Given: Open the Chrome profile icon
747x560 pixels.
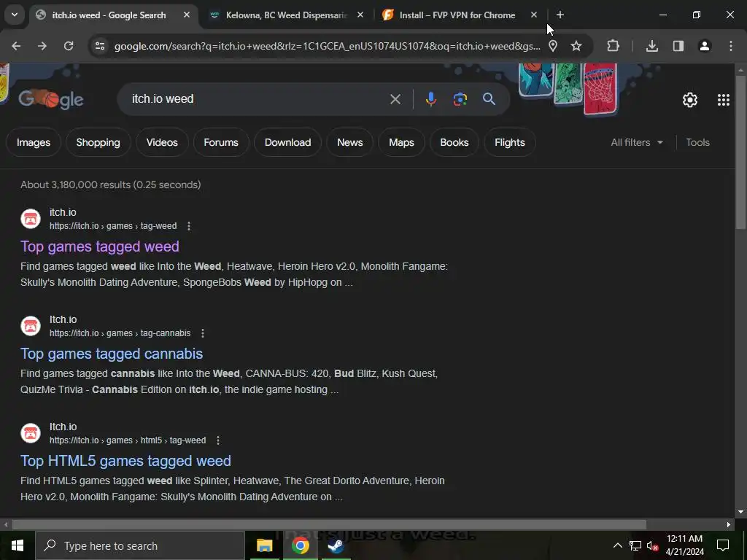Looking at the screenshot, I should point(705,46).
